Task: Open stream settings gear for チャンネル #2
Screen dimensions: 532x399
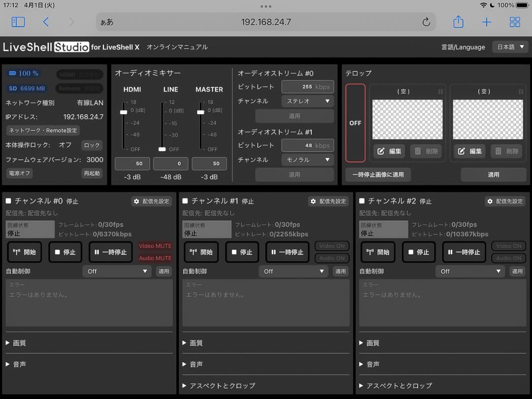Action: 505,201
